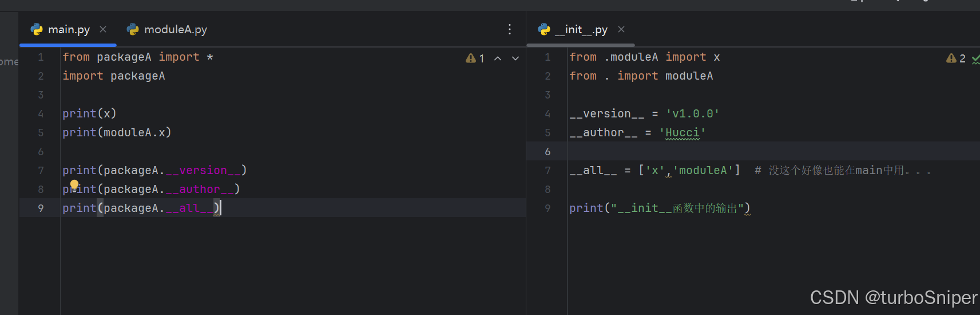Viewport: 980px width, 315px height.
Task: Click '__author__' in main.py line 8
Action: coord(200,190)
